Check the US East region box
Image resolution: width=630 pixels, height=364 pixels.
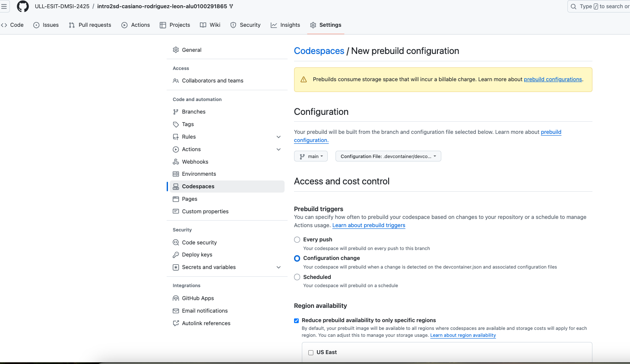[311, 353]
